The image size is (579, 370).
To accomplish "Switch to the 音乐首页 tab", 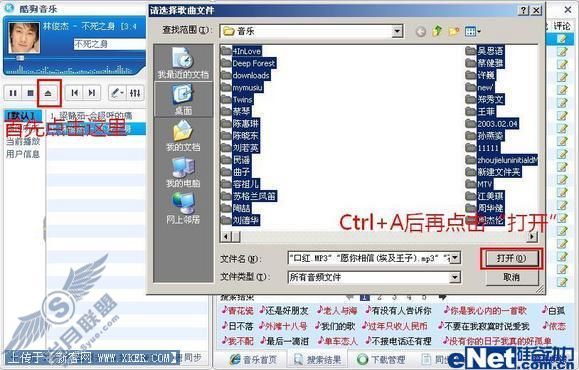I will coord(253,359).
